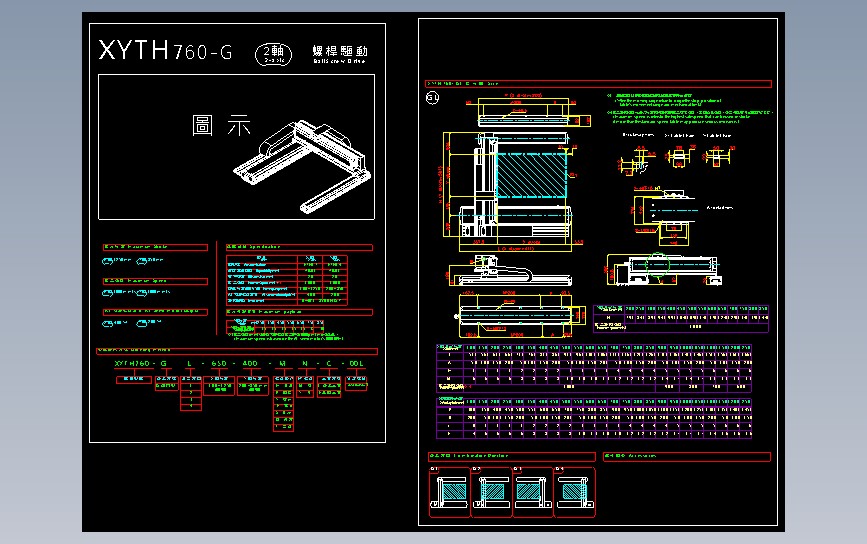Click the XYTH760 segment of the order code

pyautogui.click(x=132, y=363)
